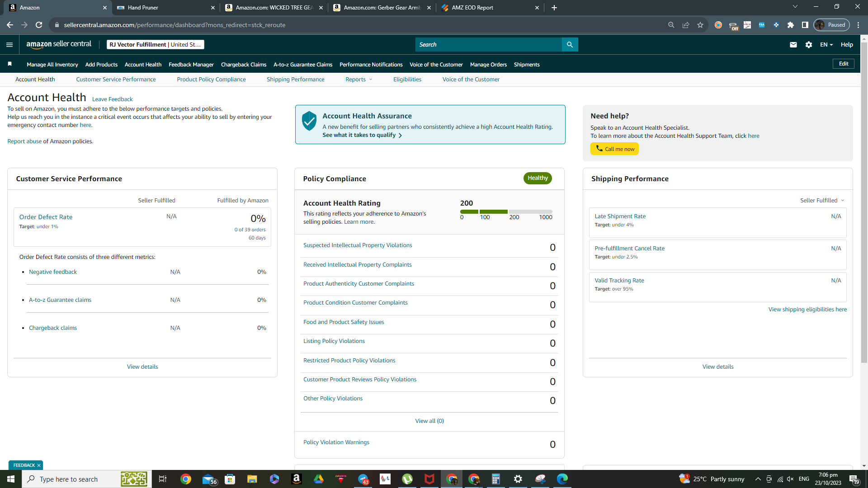Open the Order Defect Rate link

(46, 217)
